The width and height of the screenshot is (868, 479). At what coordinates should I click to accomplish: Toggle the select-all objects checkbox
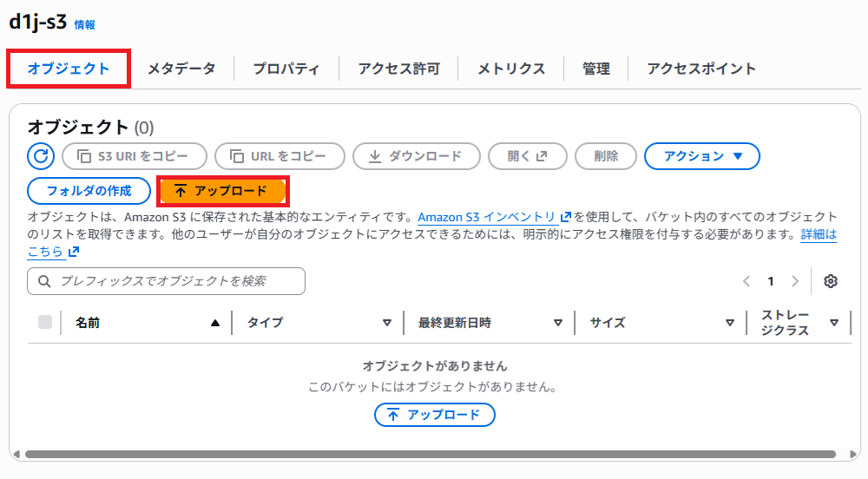[45, 323]
